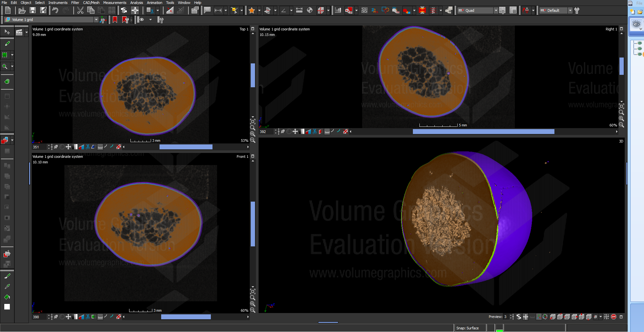Expand the view cube dropdown arrow in 3D toolbar

(x=601, y=317)
